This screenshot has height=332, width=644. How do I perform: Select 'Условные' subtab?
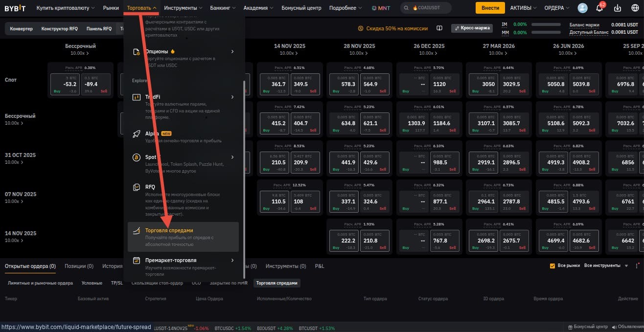pyautogui.click(x=92, y=283)
